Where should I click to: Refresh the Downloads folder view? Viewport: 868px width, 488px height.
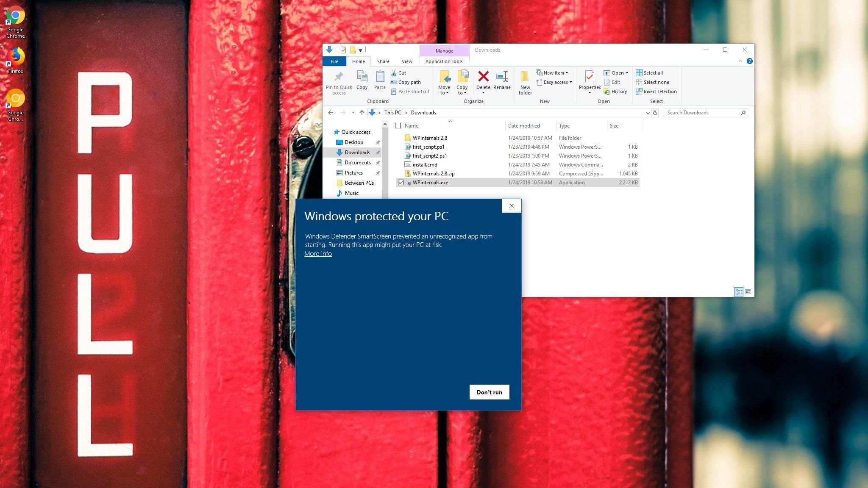click(x=655, y=113)
